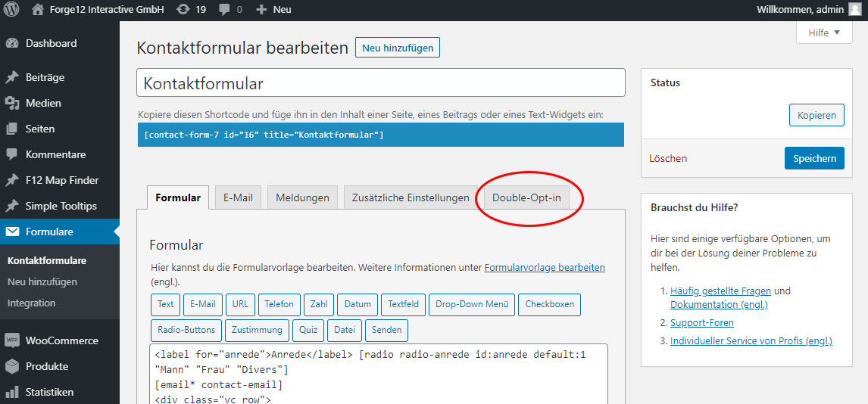Switch to the Double-Opt-in tab
The height and width of the screenshot is (404, 868).
526,198
